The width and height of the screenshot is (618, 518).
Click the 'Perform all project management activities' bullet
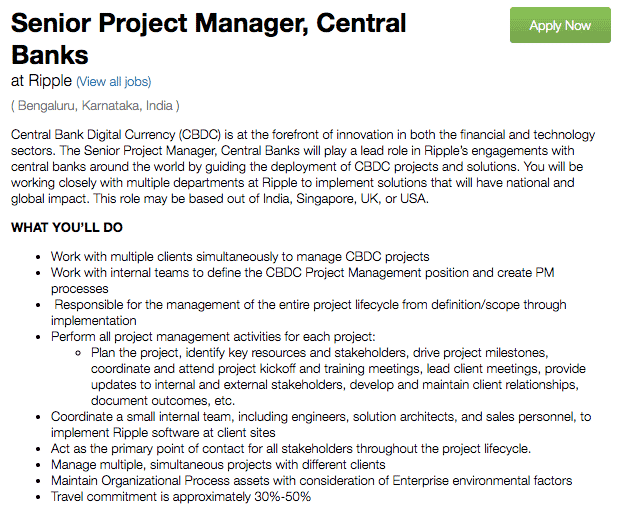pos(213,337)
